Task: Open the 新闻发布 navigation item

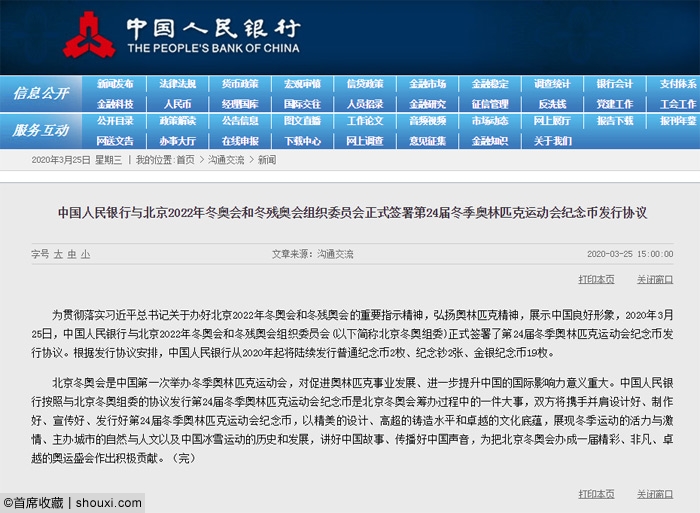Action: coord(115,83)
